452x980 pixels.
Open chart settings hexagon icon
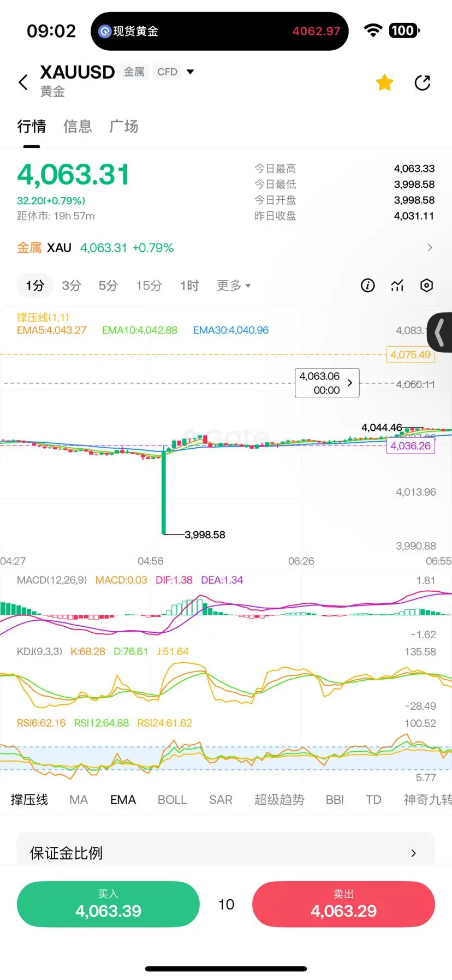point(427,285)
